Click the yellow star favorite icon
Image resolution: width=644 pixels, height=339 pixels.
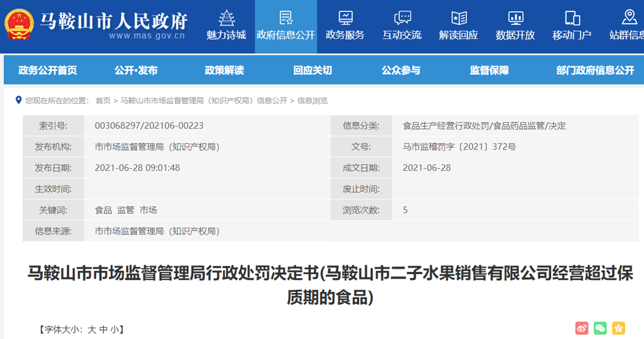[618, 328]
